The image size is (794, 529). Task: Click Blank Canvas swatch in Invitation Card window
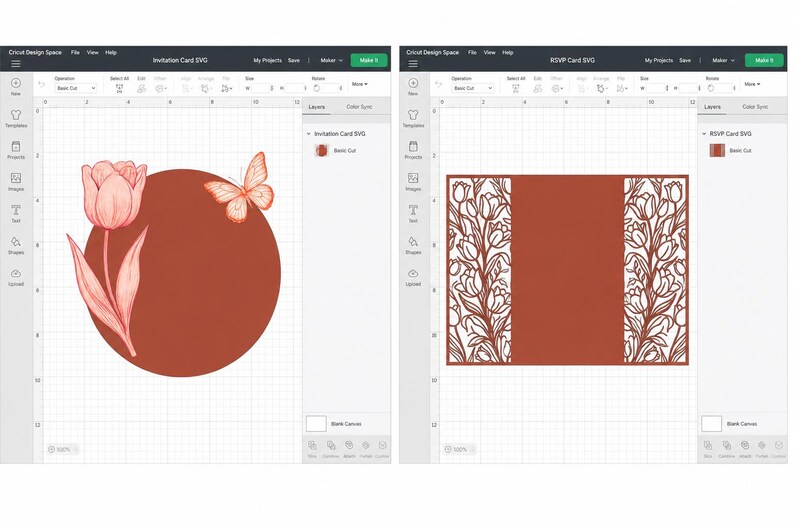316,424
